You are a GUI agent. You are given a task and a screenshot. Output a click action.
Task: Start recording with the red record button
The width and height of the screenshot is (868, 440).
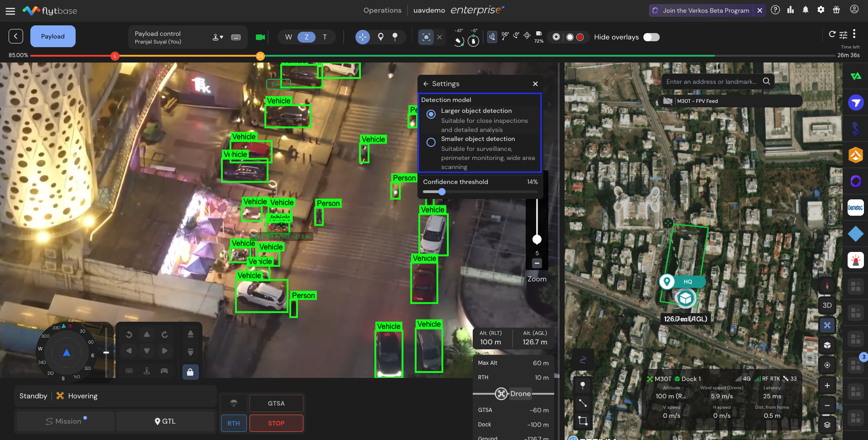tap(580, 37)
